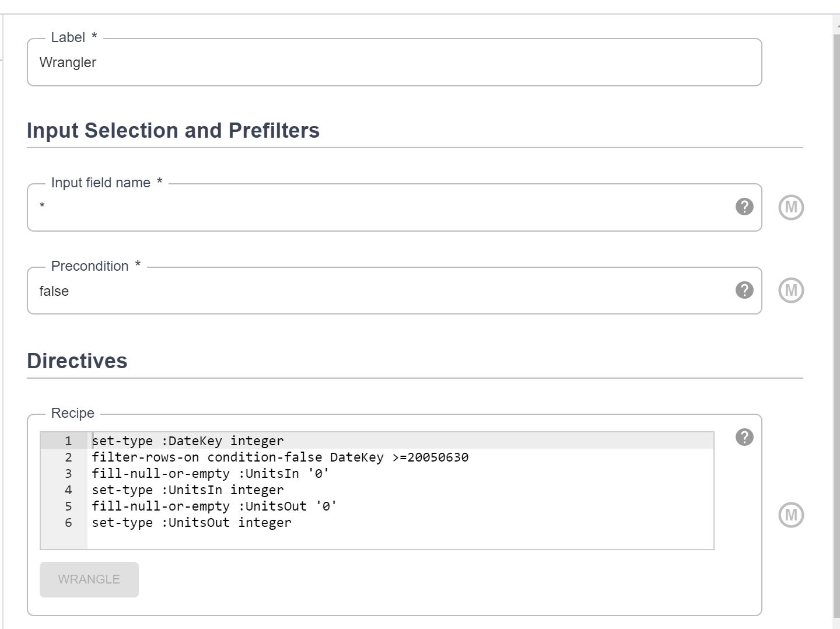Expand the Input Selection and Prefilters section
Viewport: 840px width, 629px height.
[x=173, y=130]
